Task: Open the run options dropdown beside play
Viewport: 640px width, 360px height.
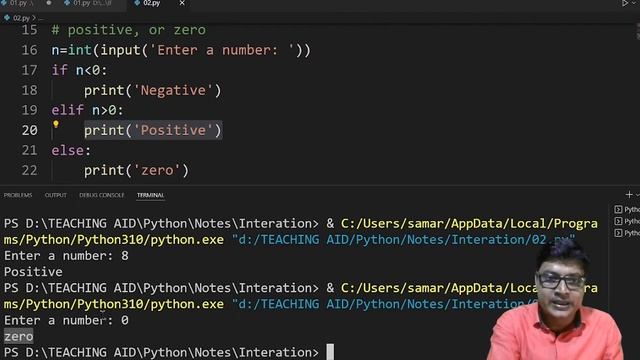Action: (x=634, y=3)
